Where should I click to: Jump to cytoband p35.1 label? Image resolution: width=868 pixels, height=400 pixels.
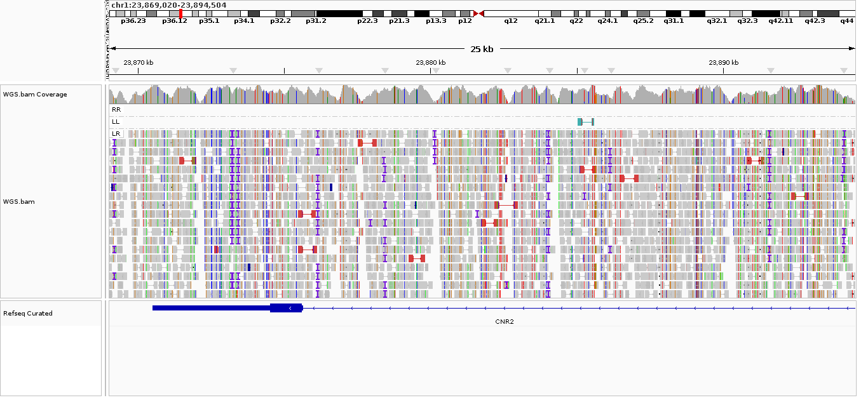(x=209, y=21)
